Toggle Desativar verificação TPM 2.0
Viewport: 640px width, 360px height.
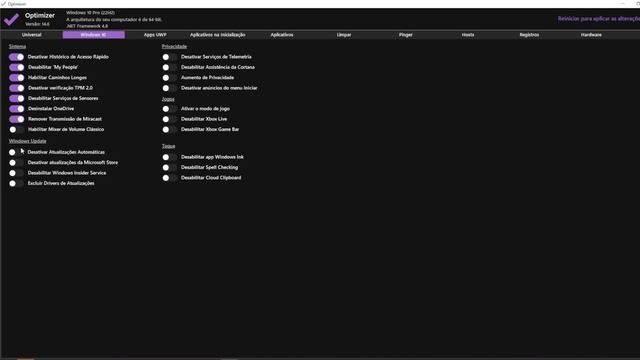coord(17,88)
